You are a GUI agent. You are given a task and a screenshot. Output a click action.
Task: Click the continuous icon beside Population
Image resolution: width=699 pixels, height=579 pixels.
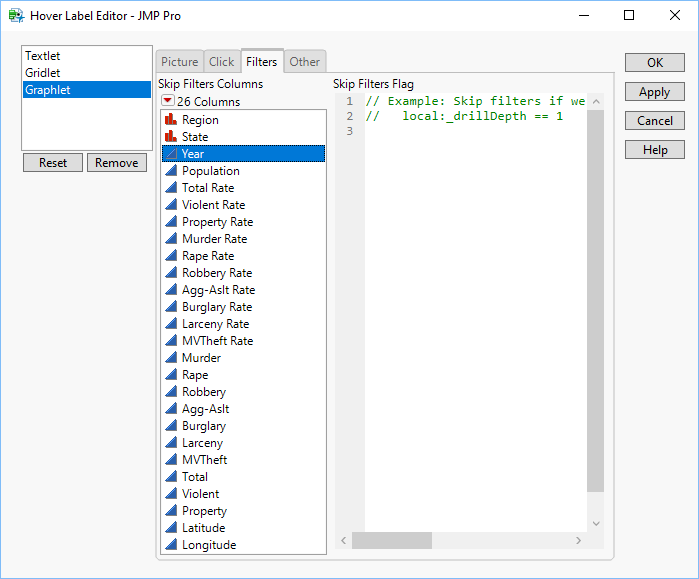171,171
